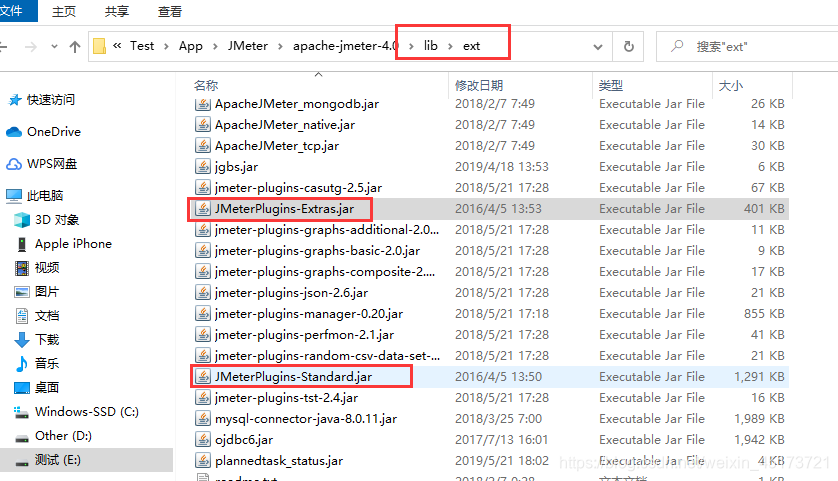
Task: Focus the 搜索"ext" search box
Action: pos(747,46)
